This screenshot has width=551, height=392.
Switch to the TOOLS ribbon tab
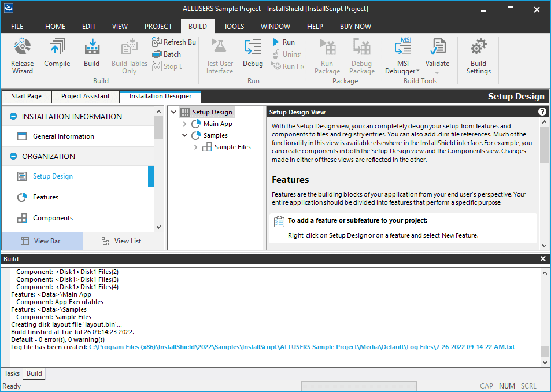coord(234,27)
